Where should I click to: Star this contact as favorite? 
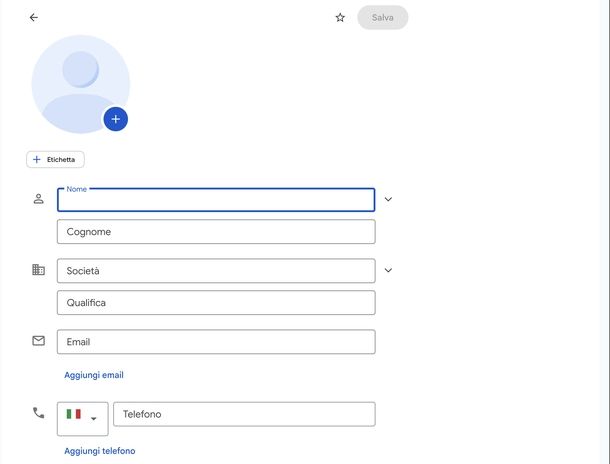[340, 18]
